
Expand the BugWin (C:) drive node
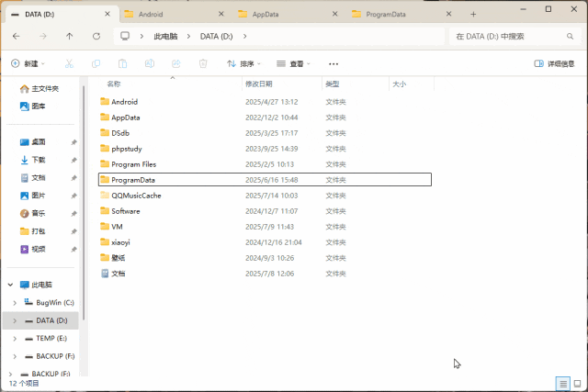coord(15,303)
